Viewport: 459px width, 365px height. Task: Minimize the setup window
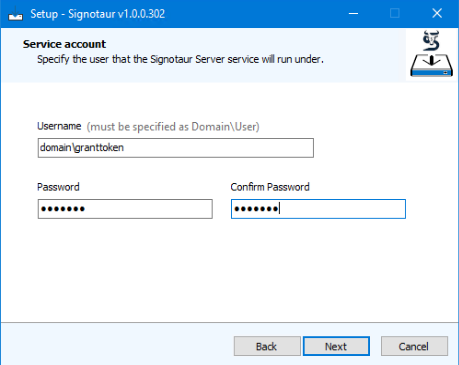pyautogui.click(x=353, y=14)
